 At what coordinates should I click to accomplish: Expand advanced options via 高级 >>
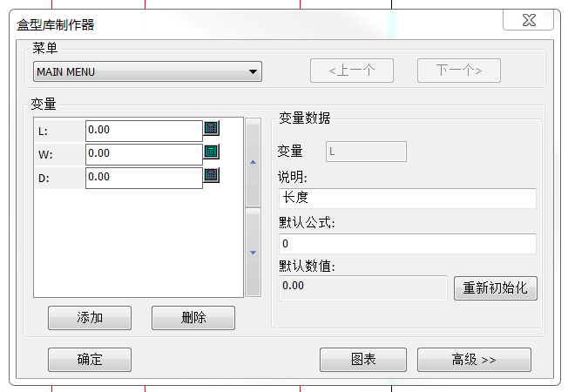coord(474,360)
